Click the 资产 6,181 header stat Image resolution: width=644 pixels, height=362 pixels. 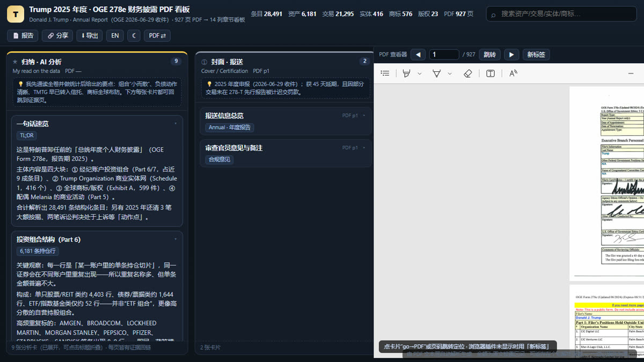point(302,14)
